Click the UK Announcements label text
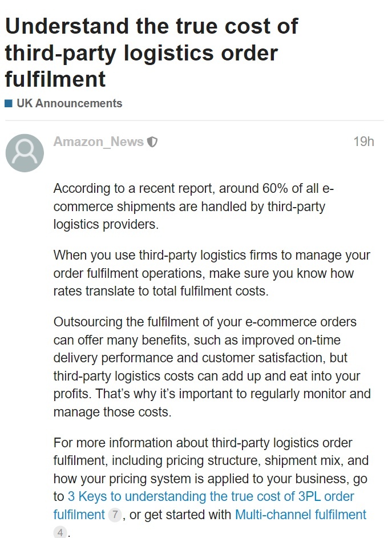Viewport: 392px width, 538px height. (x=69, y=103)
